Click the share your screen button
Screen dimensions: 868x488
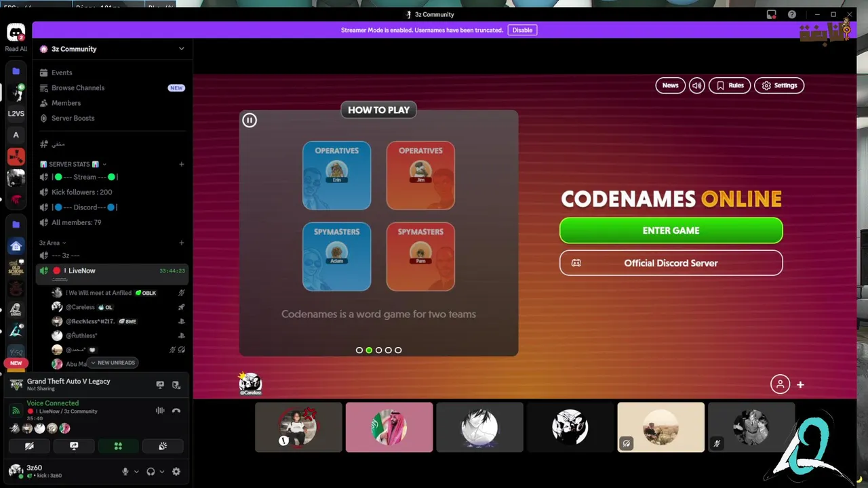tap(74, 446)
